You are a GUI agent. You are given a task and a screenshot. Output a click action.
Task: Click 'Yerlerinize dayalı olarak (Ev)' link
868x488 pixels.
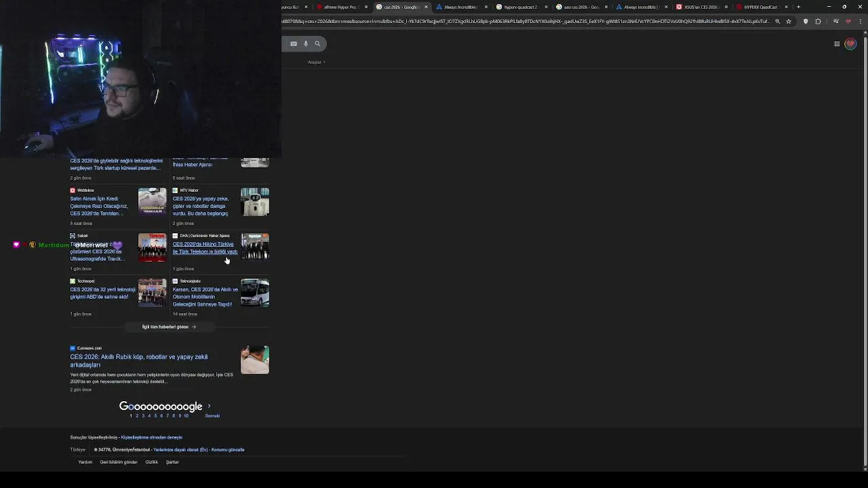(180, 449)
